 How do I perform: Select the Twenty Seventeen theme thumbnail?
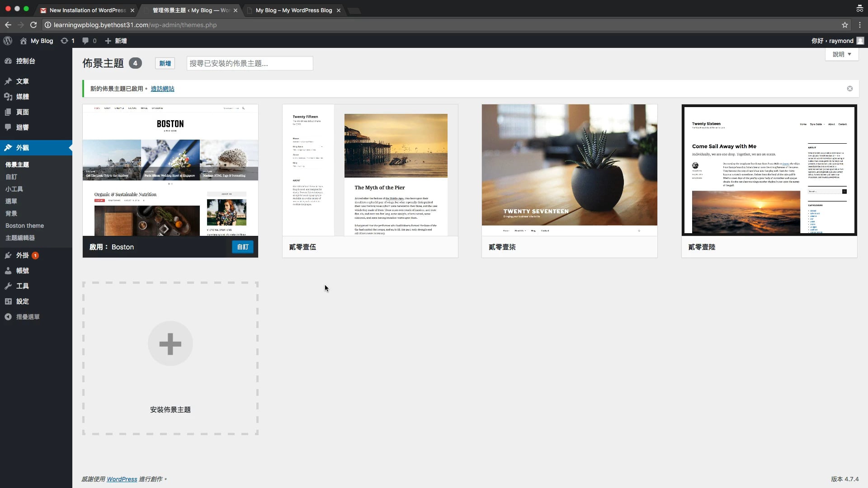(569, 169)
